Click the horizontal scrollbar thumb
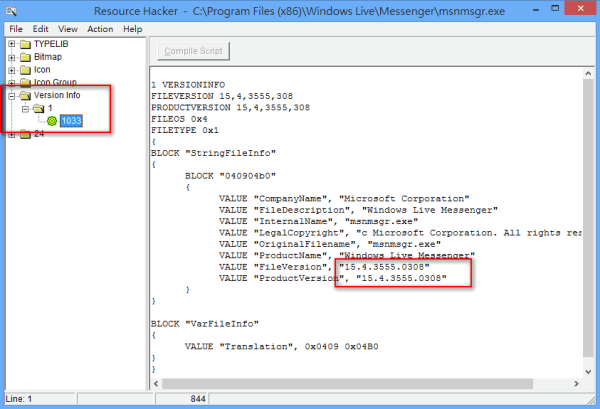 [x=347, y=383]
